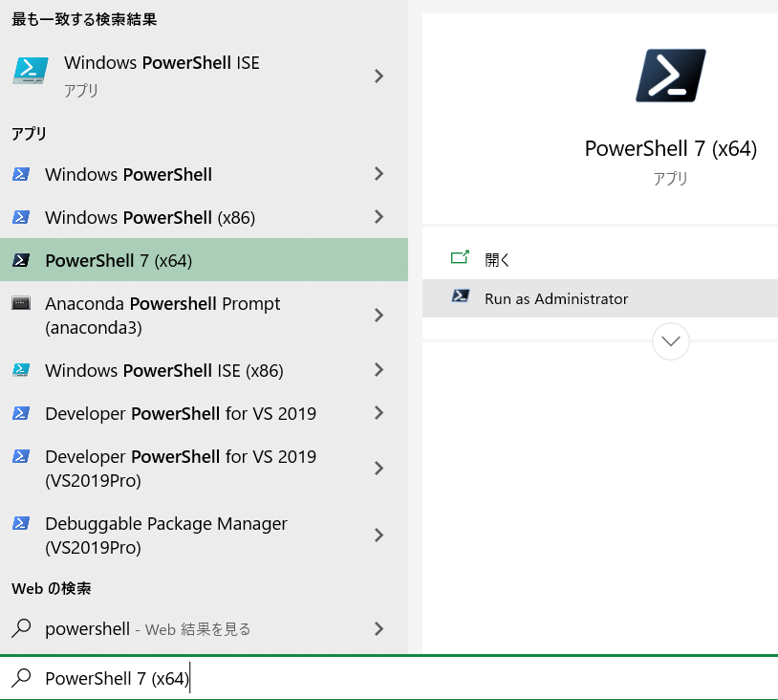Choose 開く to open PowerShell 7
This screenshot has height=700, width=778.
pyautogui.click(x=498, y=258)
